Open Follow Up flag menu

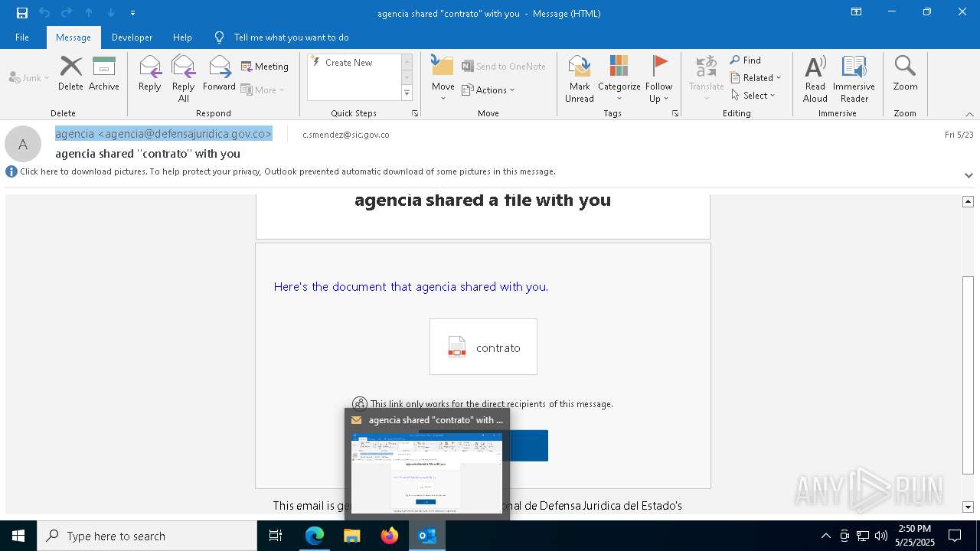coord(658,78)
